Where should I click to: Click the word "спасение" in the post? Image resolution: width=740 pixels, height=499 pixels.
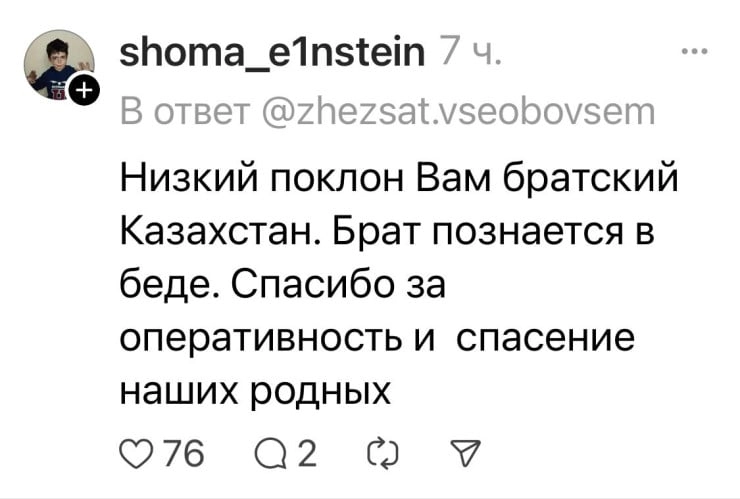[547, 341]
